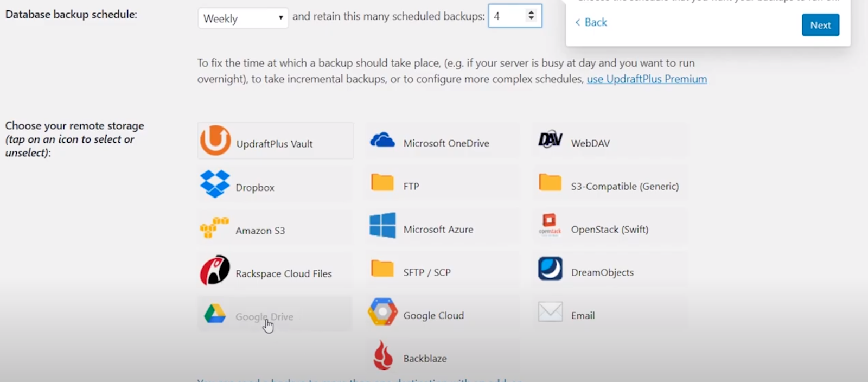Screen dimensions: 868x382
Task: Click the WebDAV label
Action: pos(590,143)
